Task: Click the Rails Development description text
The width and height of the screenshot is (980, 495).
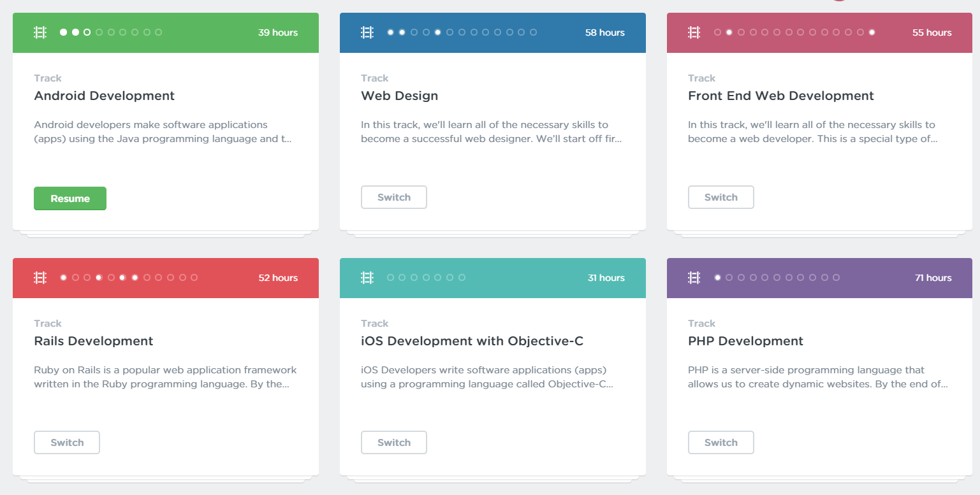Action: point(165,377)
